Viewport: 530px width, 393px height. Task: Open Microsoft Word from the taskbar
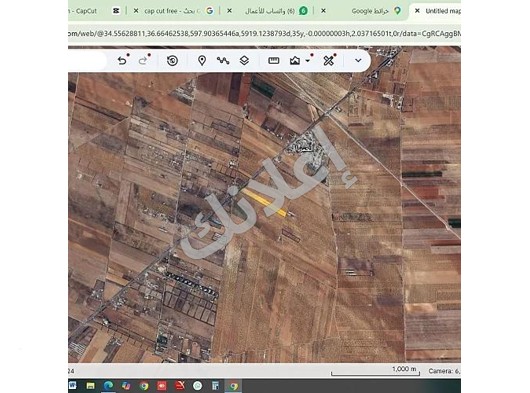(x=72, y=386)
